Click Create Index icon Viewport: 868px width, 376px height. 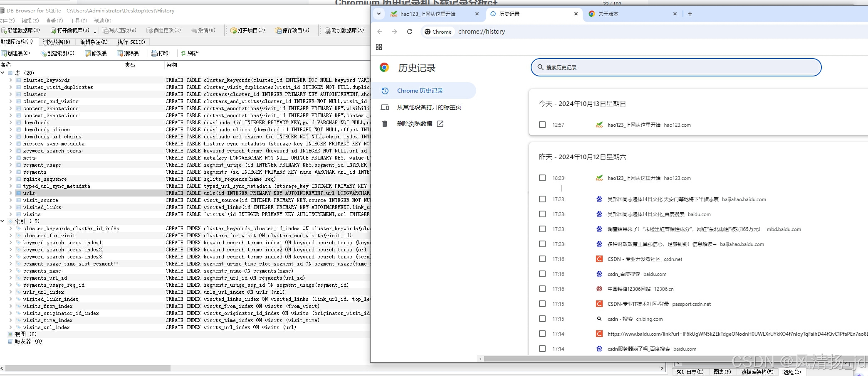(43, 53)
